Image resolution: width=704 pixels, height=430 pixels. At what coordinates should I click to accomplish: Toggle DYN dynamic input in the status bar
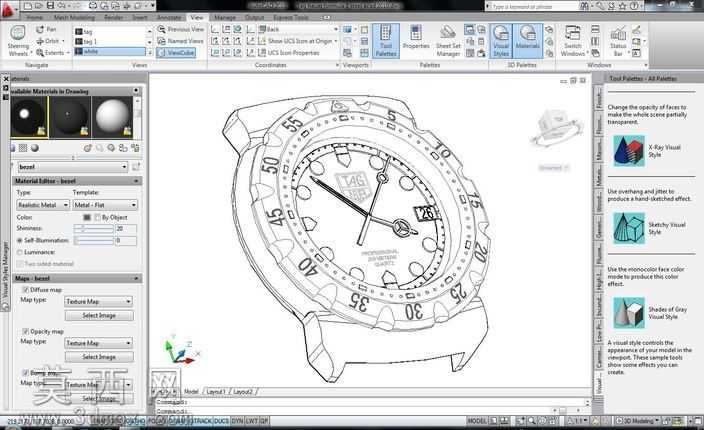238,421
